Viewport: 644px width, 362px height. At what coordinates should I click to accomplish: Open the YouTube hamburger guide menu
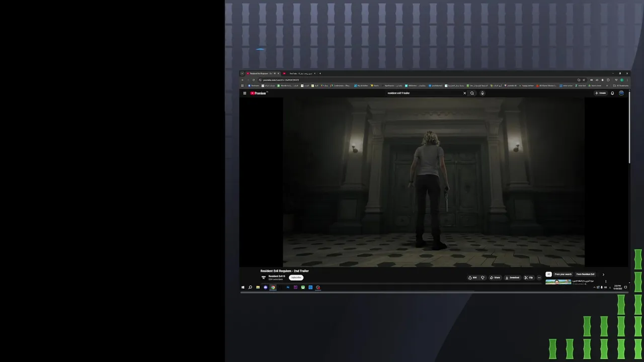click(245, 93)
